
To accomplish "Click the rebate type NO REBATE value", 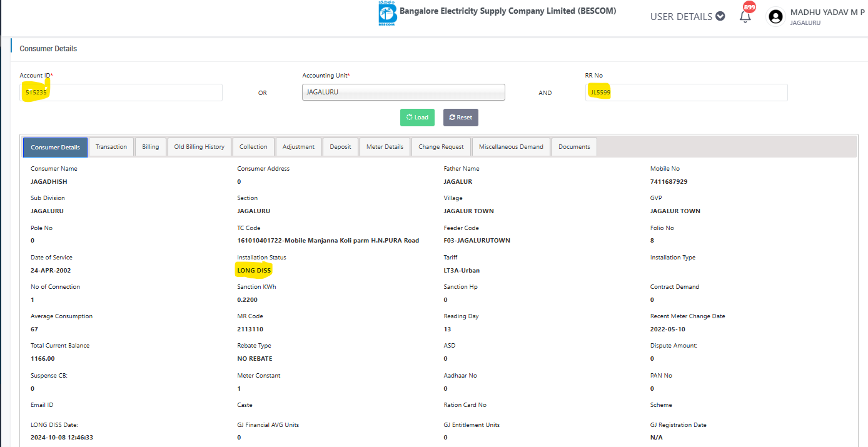I will (x=255, y=359).
